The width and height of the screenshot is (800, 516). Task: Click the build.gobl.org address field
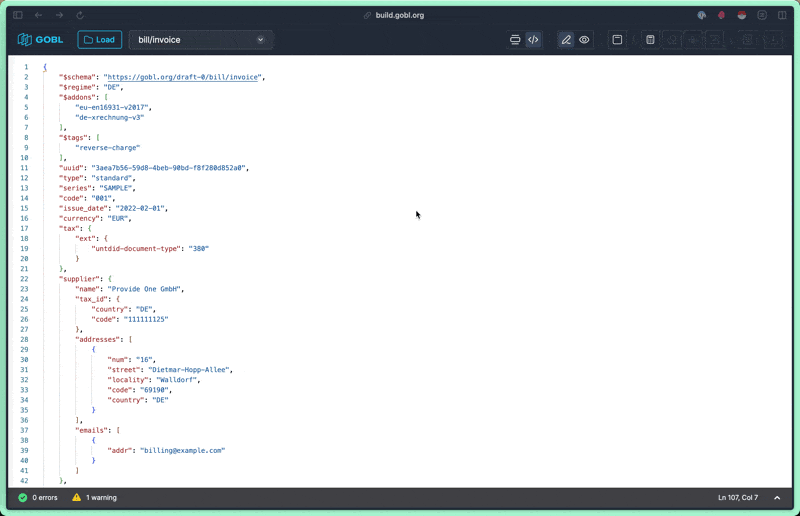(394, 15)
